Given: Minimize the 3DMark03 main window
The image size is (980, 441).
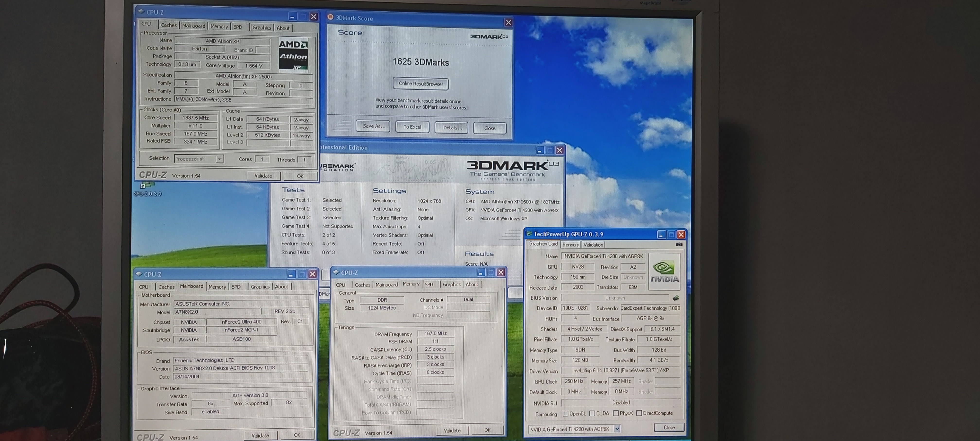Looking at the screenshot, I should (539, 151).
